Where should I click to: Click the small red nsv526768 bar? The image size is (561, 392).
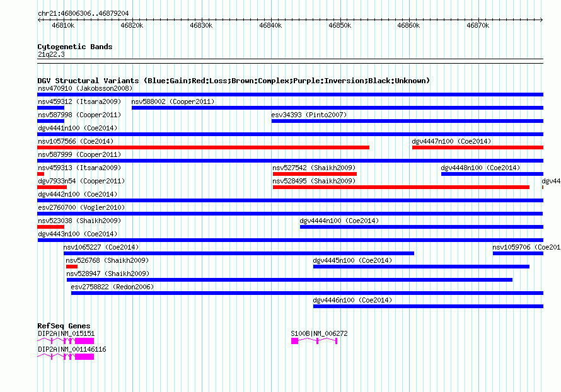72,267
